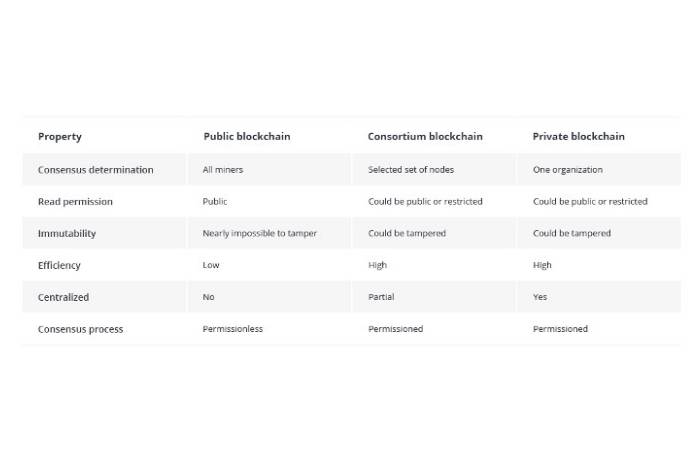Viewport: 700px width, 450px height.
Task: Click the Property column header
Action: click(x=60, y=137)
